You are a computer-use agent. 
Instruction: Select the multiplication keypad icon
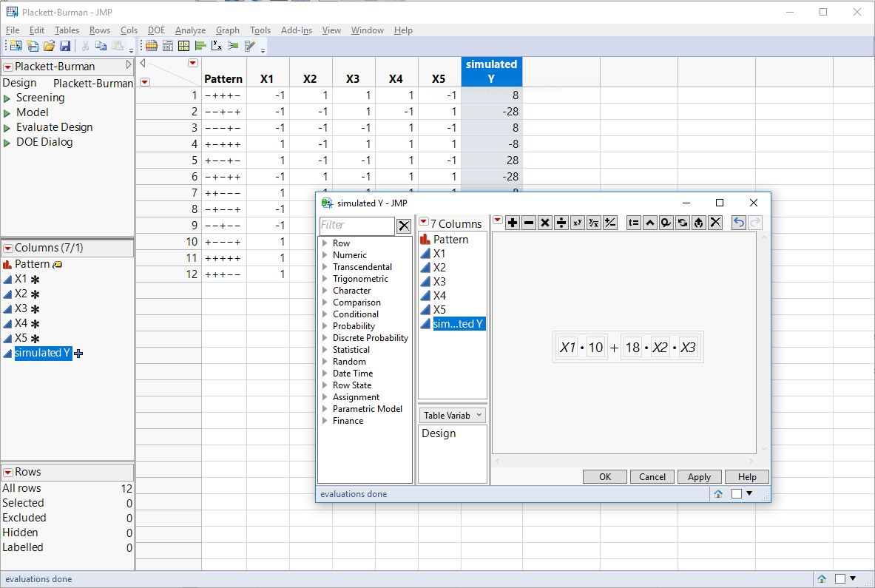(x=545, y=222)
